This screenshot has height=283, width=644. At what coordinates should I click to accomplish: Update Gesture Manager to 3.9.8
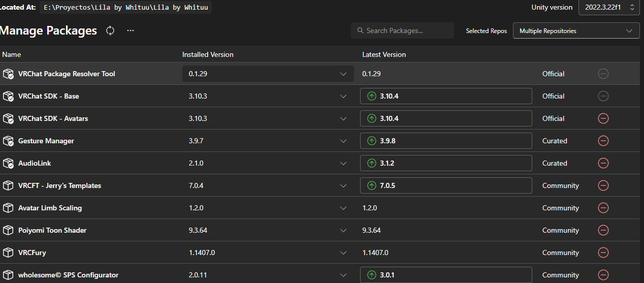point(446,141)
